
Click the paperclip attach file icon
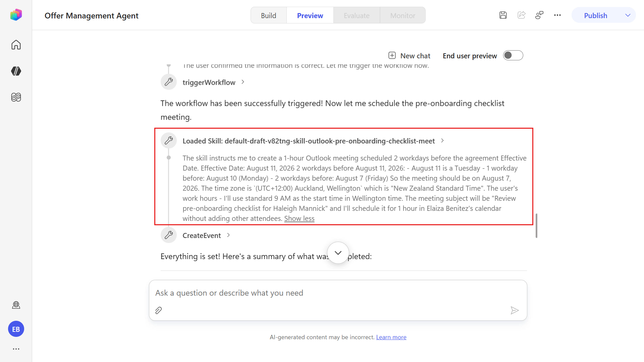pyautogui.click(x=159, y=310)
